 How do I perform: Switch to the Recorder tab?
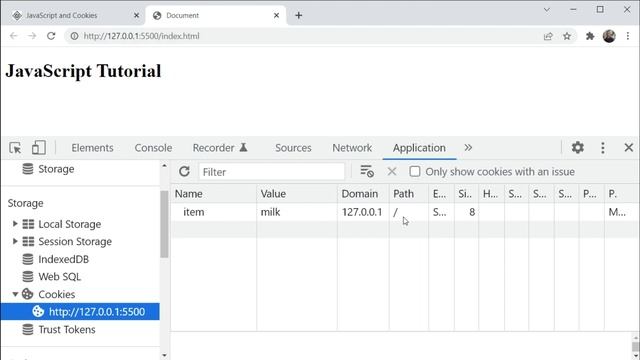[220, 148]
